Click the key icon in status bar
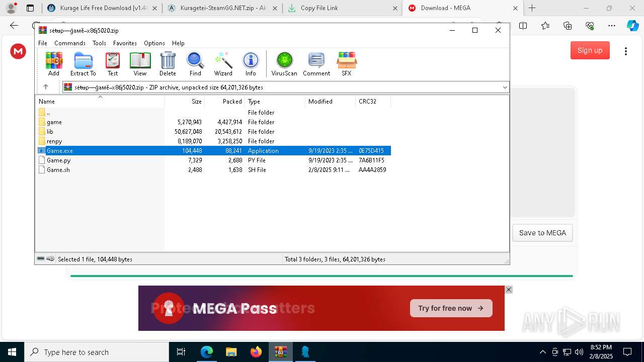Image resolution: width=644 pixels, height=362 pixels. pos(50,259)
